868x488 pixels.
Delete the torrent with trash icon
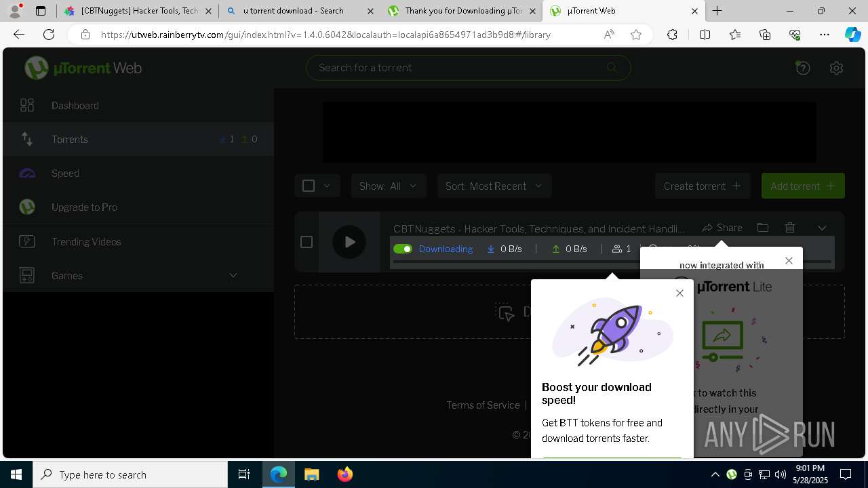click(790, 228)
